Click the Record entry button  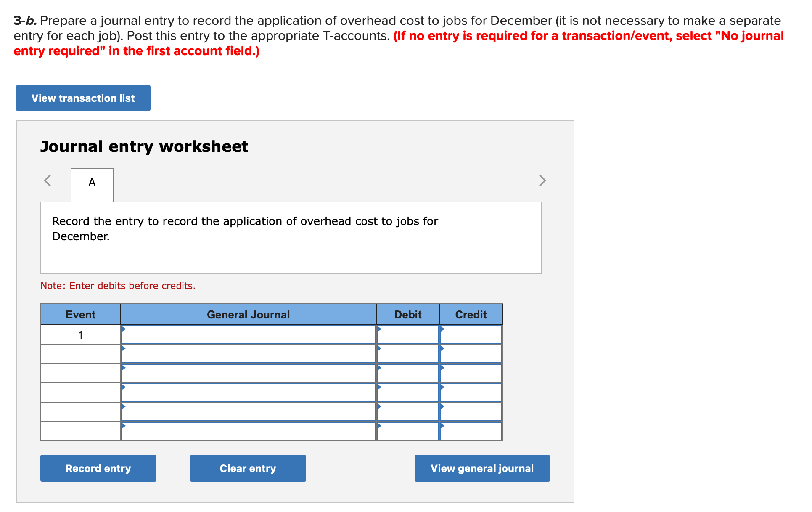(x=98, y=468)
